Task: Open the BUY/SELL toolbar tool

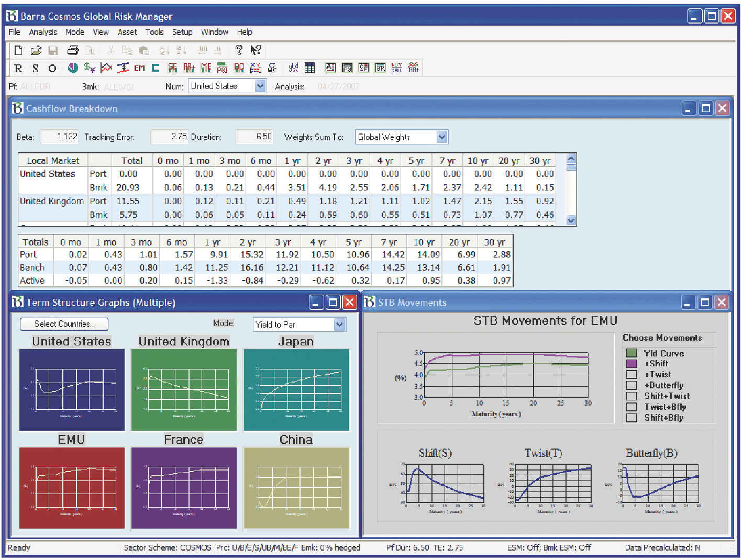Action: point(396,68)
